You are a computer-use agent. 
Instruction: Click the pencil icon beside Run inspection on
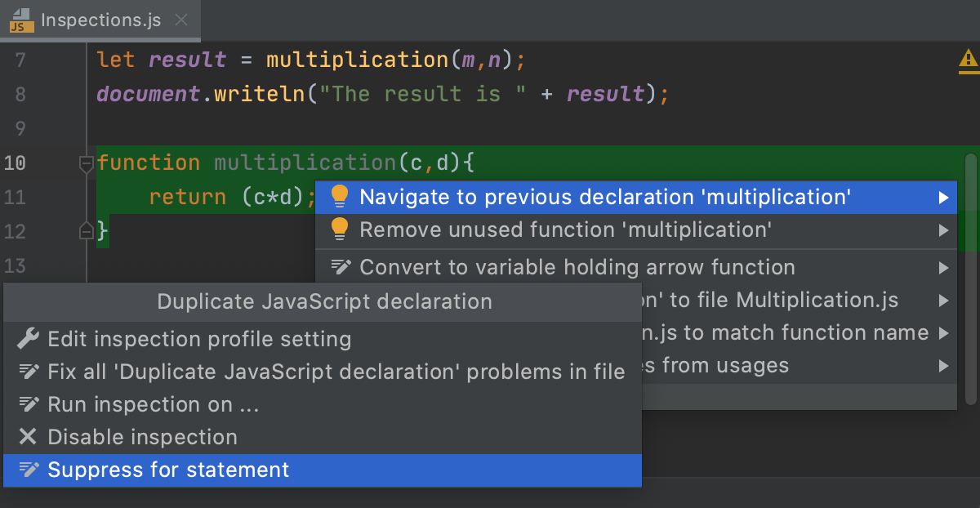coord(28,404)
